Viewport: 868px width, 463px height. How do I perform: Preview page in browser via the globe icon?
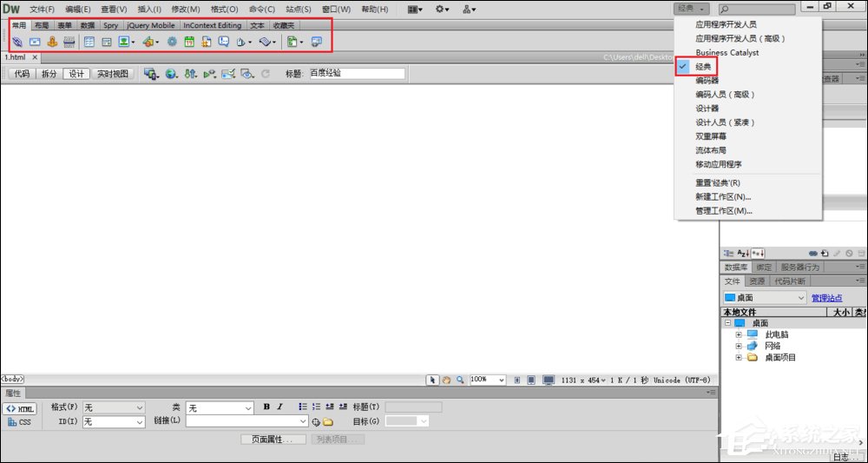(172, 74)
